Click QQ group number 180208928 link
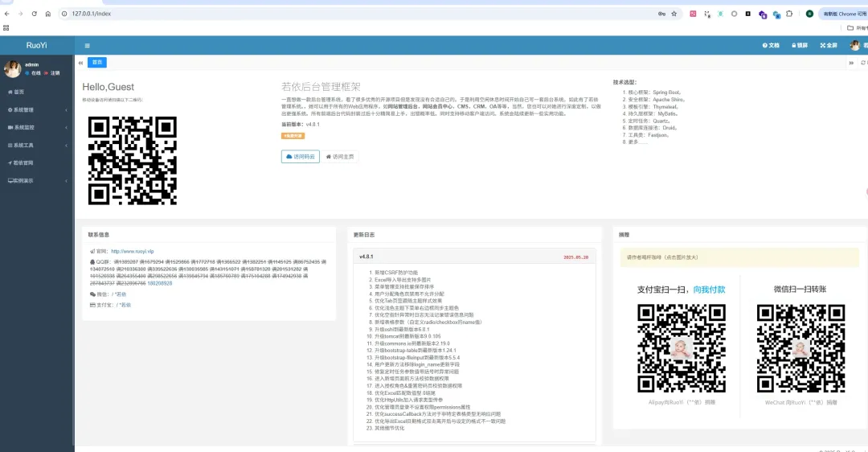 point(159,284)
